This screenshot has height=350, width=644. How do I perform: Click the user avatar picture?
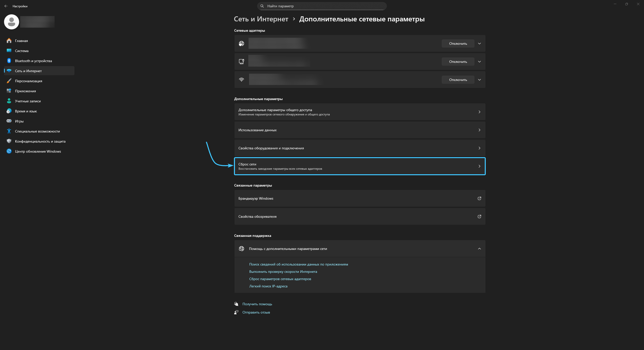click(12, 22)
